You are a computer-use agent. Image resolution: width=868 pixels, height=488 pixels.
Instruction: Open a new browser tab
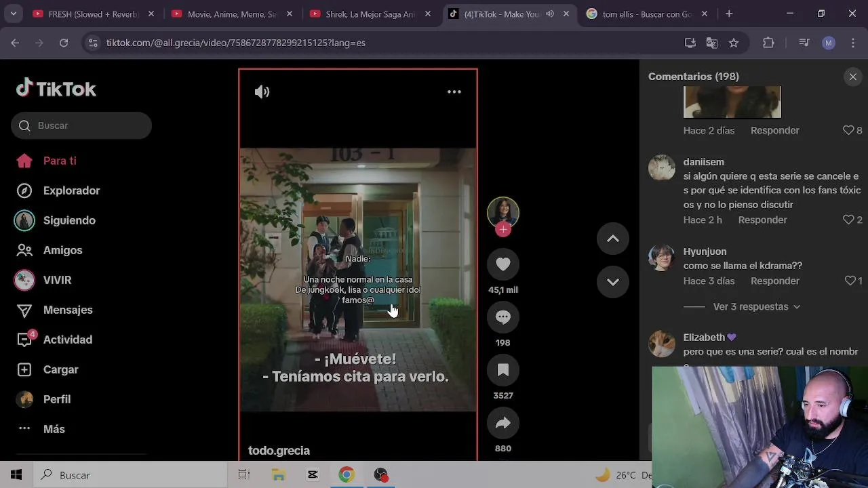tap(729, 14)
